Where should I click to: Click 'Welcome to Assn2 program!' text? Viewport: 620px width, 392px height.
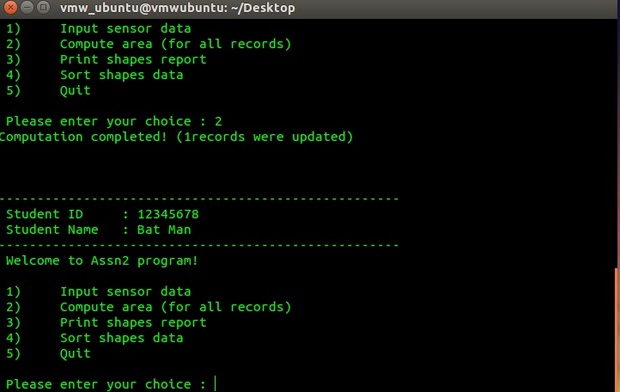pyautogui.click(x=102, y=261)
